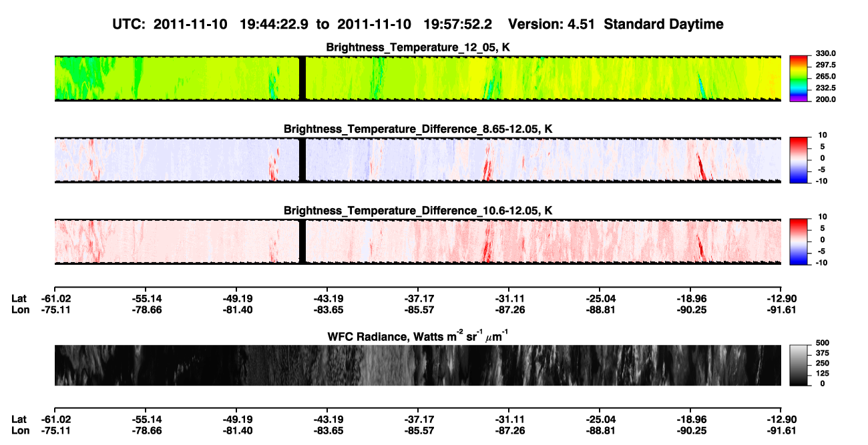Image resolution: width=868 pixels, height=445 pixels.
Task: Click latitude -43.19 on the axis above WFC title
Action: click(329, 298)
